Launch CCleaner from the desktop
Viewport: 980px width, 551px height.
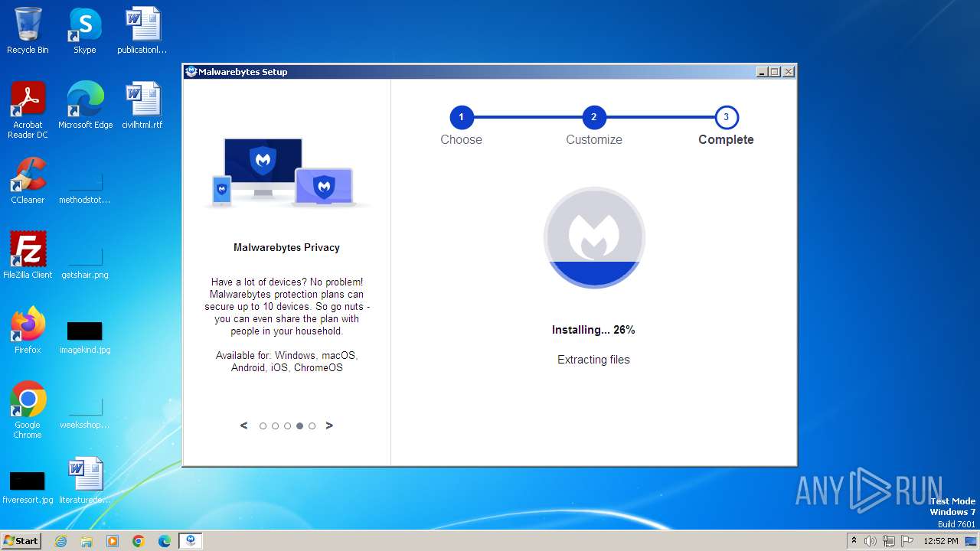tap(28, 181)
